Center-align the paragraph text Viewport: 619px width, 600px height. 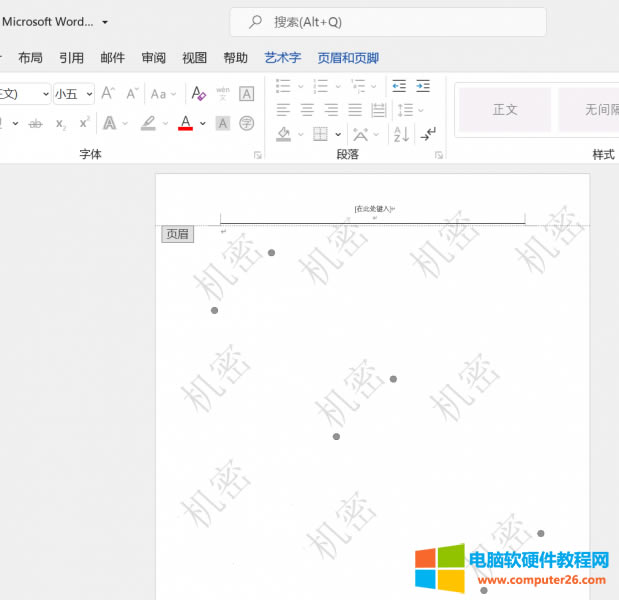click(x=308, y=110)
